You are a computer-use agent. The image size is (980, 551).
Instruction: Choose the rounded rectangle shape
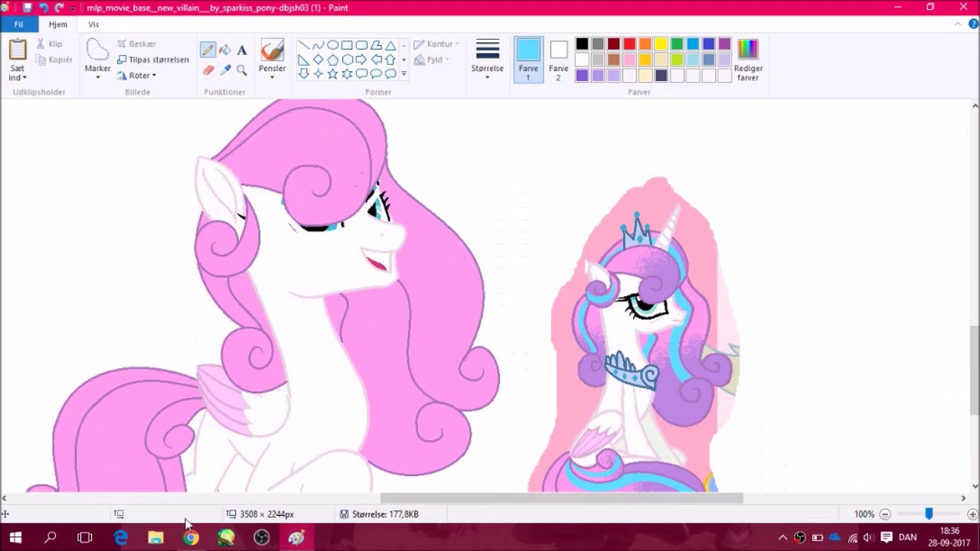(361, 45)
